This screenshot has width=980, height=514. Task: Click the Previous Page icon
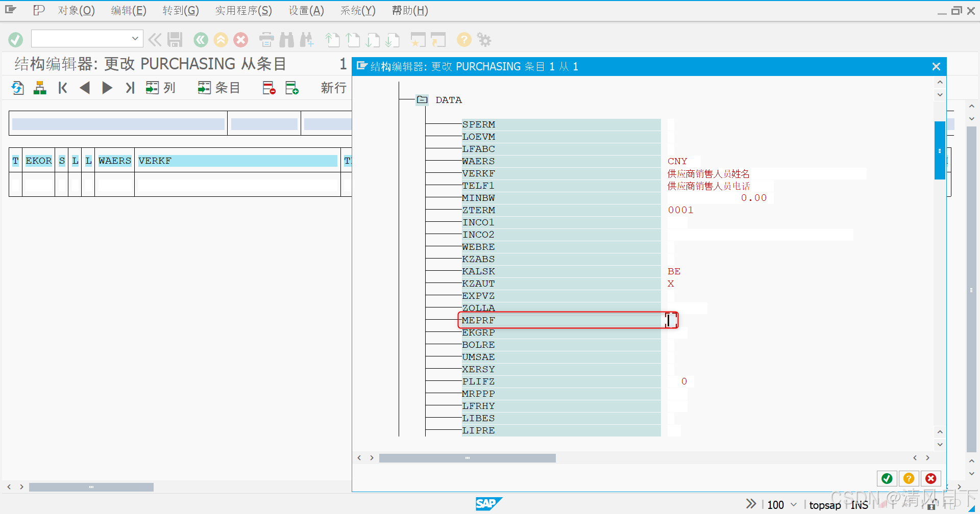click(353, 39)
